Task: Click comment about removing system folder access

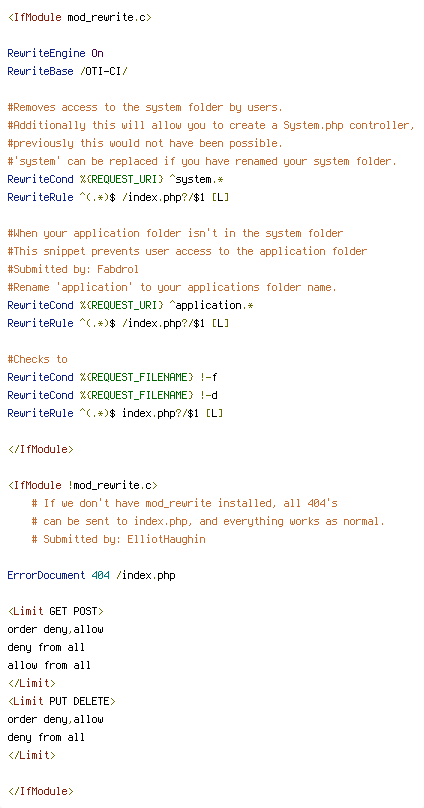Action: click(x=145, y=108)
